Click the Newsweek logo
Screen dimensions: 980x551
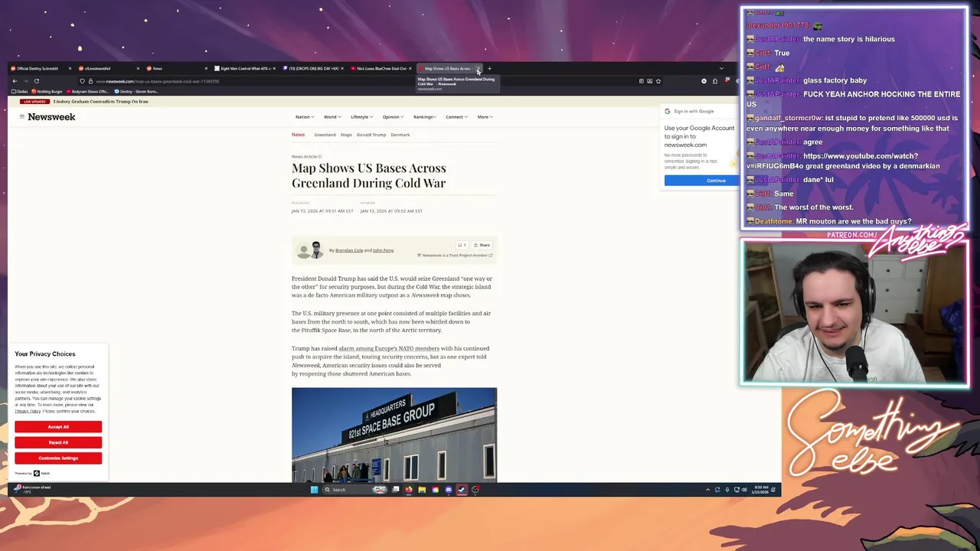pyautogui.click(x=51, y=117)
